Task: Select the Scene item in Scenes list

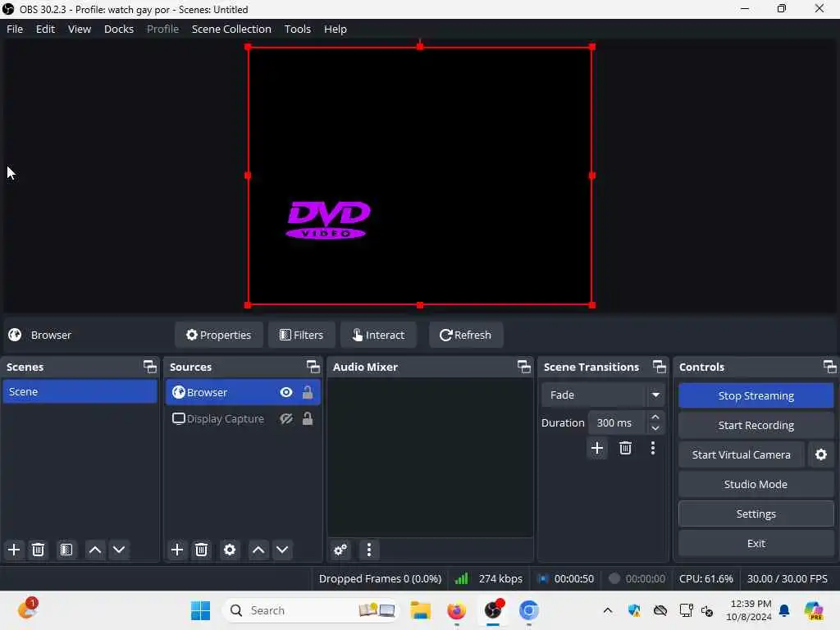Action: tap(80, 391)
